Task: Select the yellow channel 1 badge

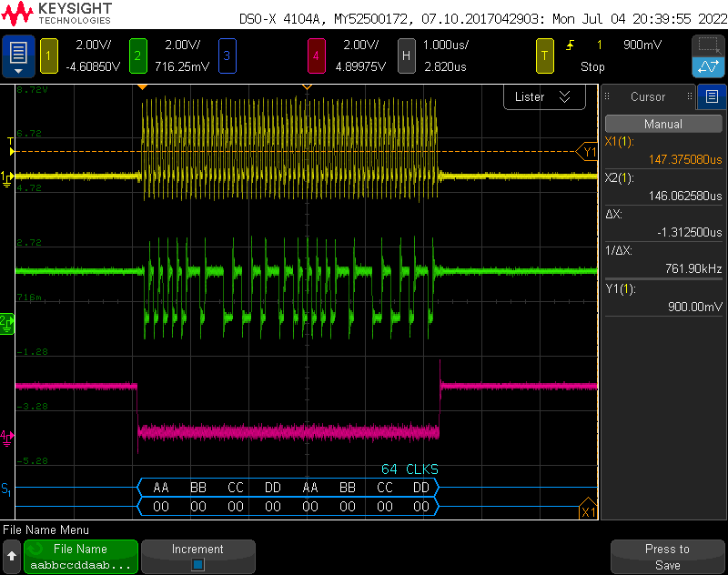Action: pyautogui.click(x=48, y=56)
